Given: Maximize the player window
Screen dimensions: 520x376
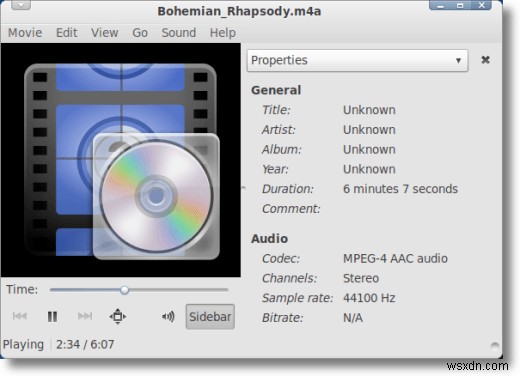Looking at the screenshot, I should [x=461, y=5].
